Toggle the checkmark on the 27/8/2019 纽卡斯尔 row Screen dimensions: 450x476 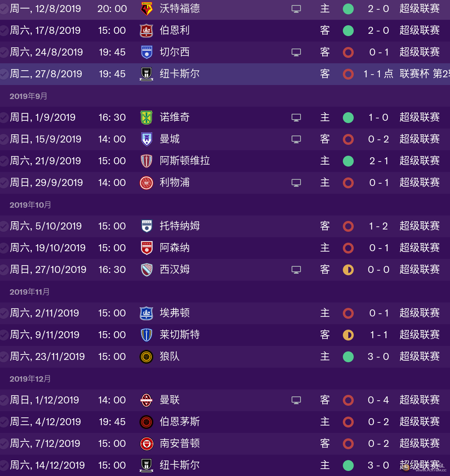[4, 74]
